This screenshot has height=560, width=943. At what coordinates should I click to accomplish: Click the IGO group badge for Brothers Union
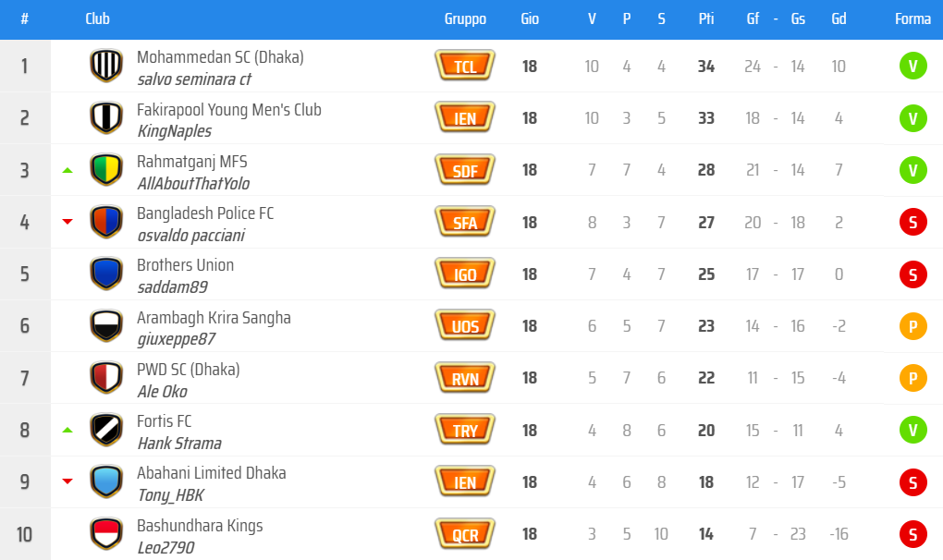pyautogui.click(x=464, y=274)
